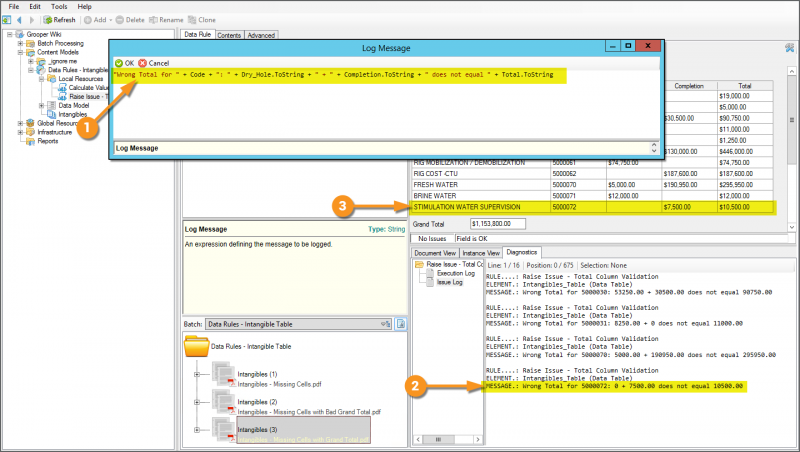The image size is (800, 452).
Task: Select Issue Log in diagnostics tree
Action: (x=449, y=283)
